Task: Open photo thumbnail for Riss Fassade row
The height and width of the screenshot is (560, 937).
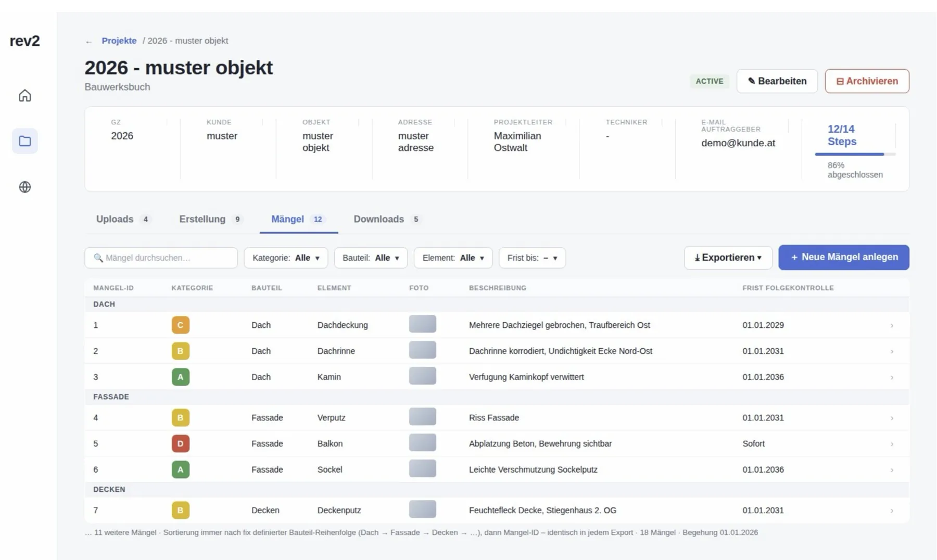Action: click(422, 417)
